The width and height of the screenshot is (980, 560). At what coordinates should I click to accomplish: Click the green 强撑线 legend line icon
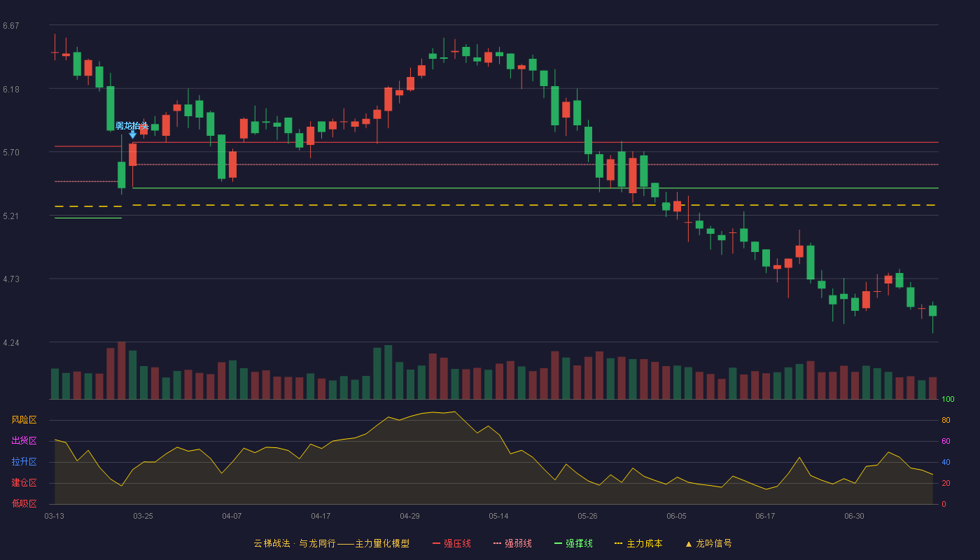point(558,543)
